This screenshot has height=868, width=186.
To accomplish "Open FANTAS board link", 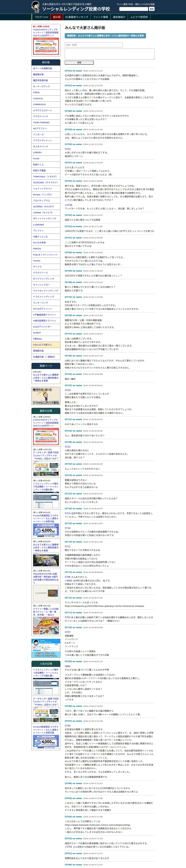I will [46, 249].
